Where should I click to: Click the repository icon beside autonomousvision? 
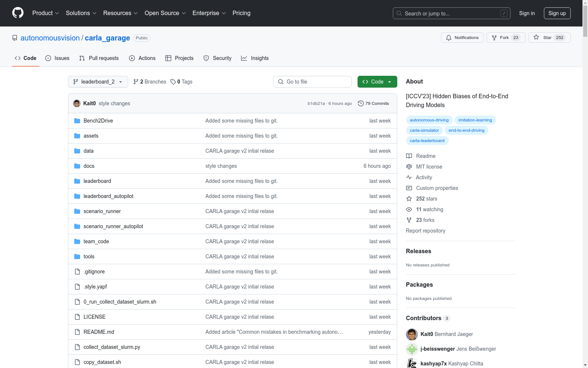[x=15, y=38]
